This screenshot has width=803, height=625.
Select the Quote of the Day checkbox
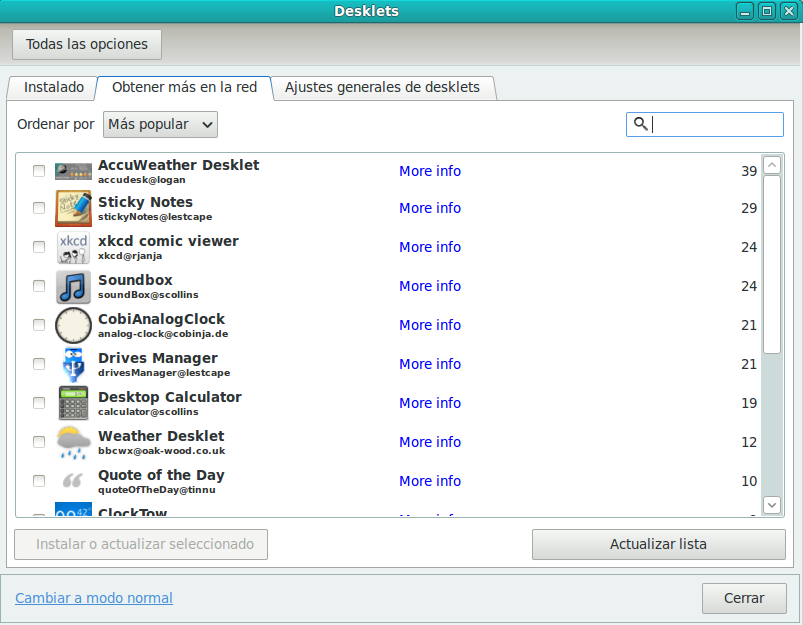pyautogui.click(x=39, y=481)
